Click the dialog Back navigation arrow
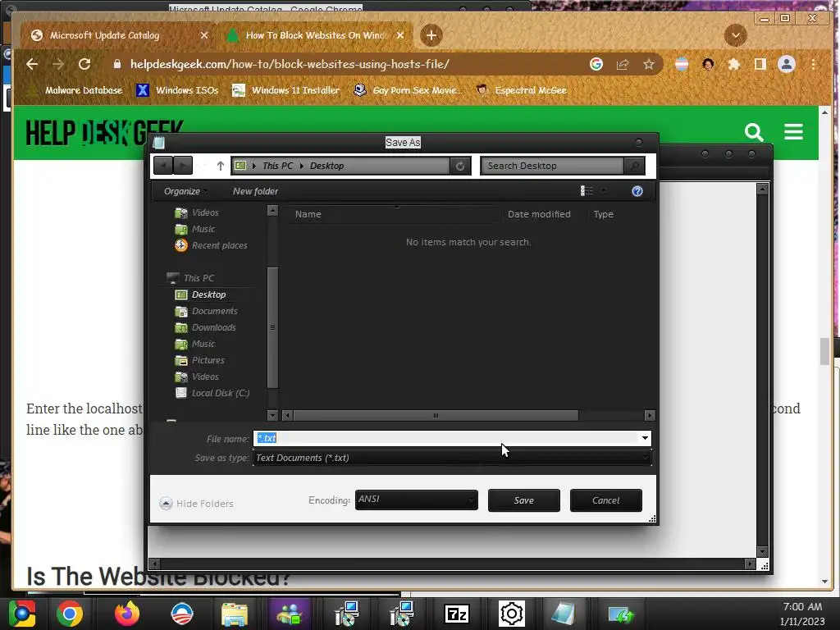Viewport: 840px width, 630px height. coord(163,166)
